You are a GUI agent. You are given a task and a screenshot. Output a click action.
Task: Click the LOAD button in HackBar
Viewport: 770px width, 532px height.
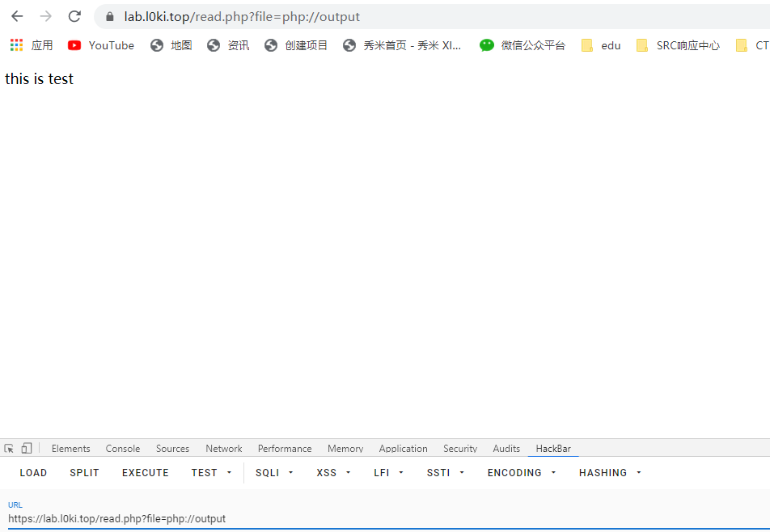pyautogui.click(x=33, y=473)
